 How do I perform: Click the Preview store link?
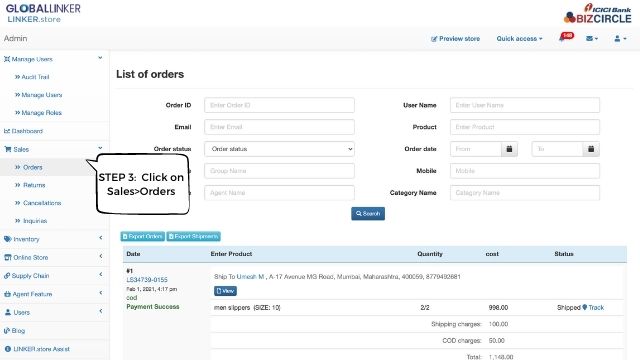455,39
